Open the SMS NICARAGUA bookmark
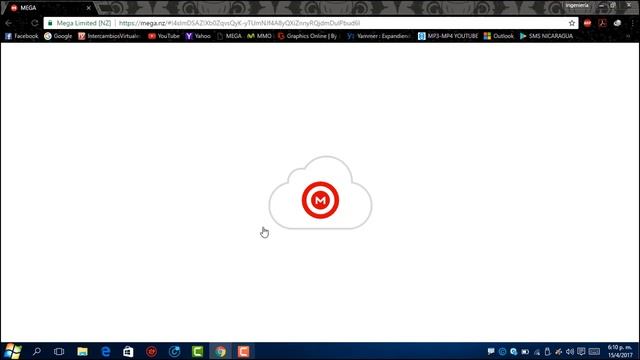The width and height of the screenshot is (640, 360). pyautogui.click(x=546, y=36)
